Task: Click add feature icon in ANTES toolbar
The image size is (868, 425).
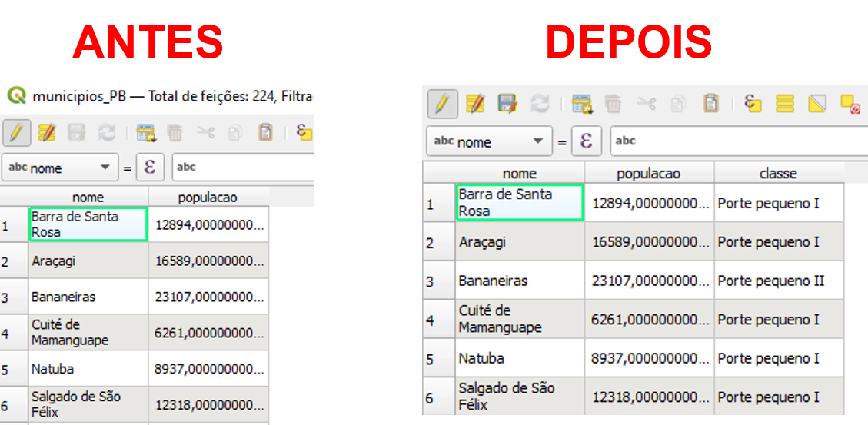Action: click(145, 133)
